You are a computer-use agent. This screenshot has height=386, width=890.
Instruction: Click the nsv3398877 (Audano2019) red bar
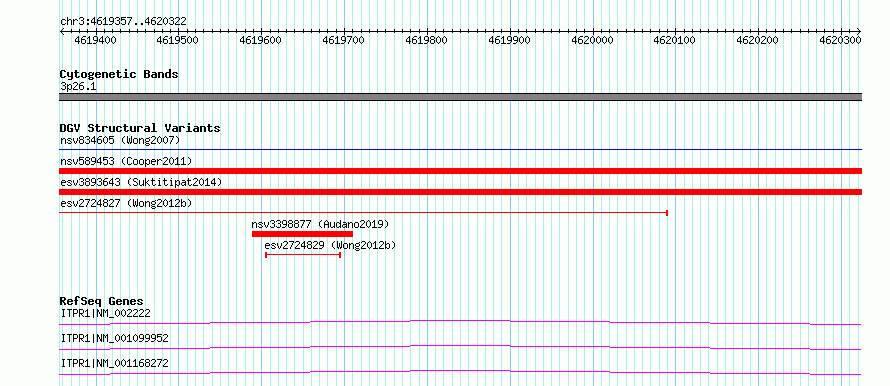pyautogui.click(x=303, y=234)
